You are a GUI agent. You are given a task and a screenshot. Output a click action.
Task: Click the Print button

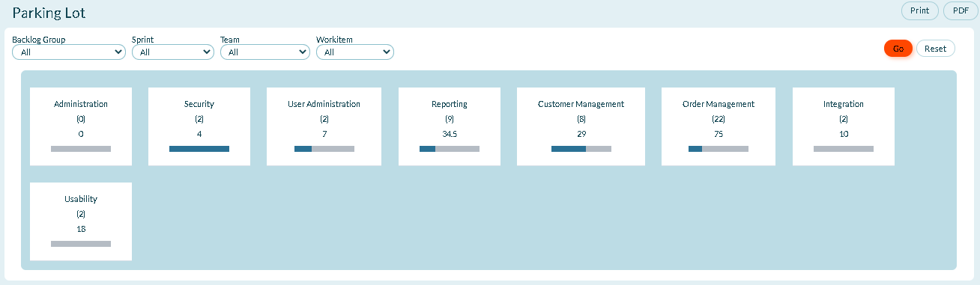tap(919, 10)
